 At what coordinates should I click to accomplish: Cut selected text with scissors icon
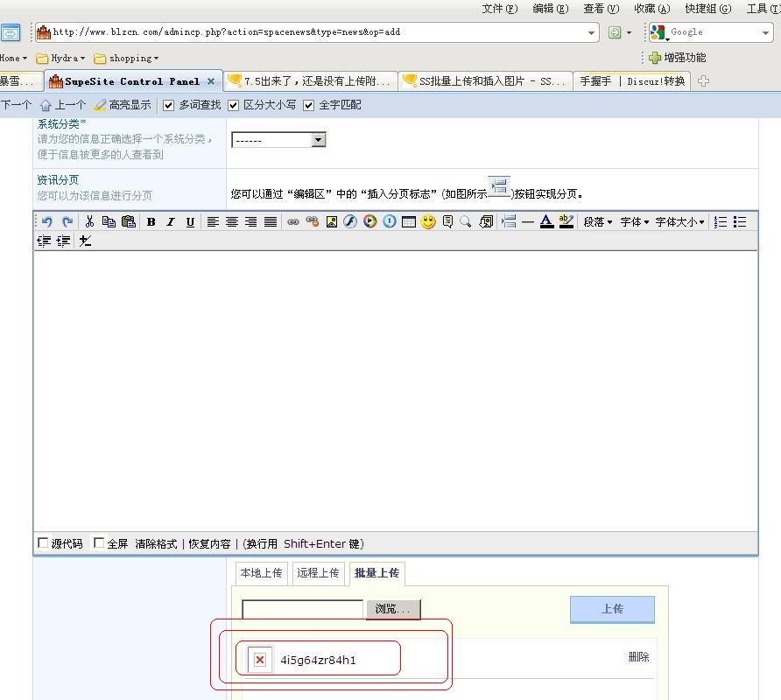pos(89,222)
